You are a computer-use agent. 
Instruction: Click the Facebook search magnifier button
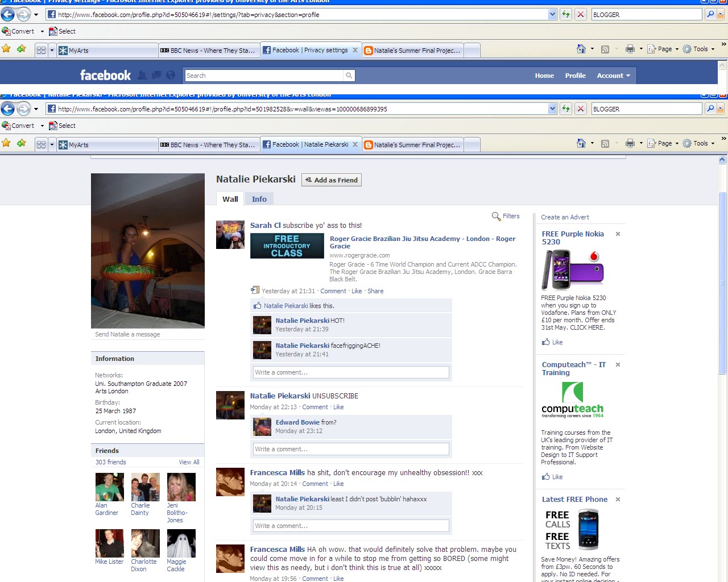[x=349, y=76]
